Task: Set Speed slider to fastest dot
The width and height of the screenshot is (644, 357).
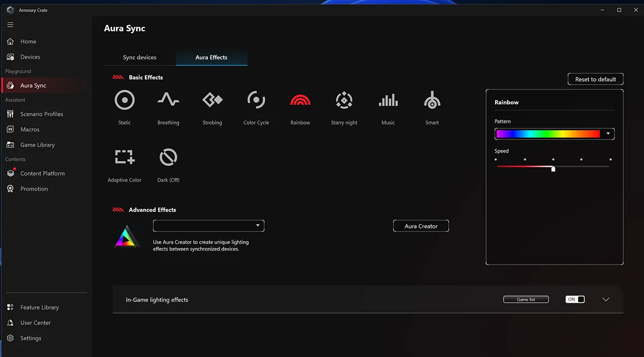Action: (611, 159)
